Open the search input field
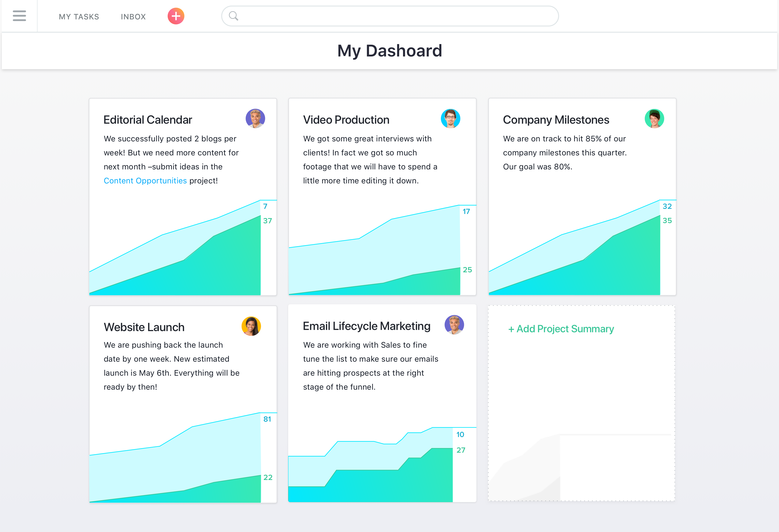The width and height of the screenshot is (779, 532). coord(391,15)
